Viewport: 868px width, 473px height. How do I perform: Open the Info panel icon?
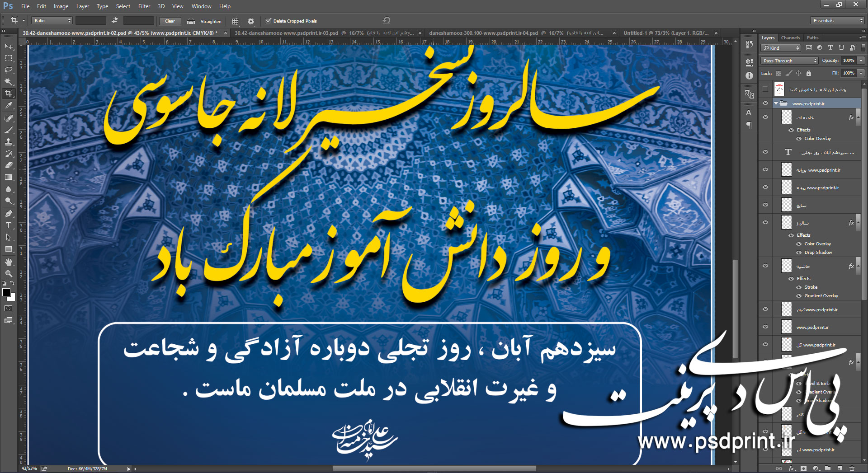[749, 76]
